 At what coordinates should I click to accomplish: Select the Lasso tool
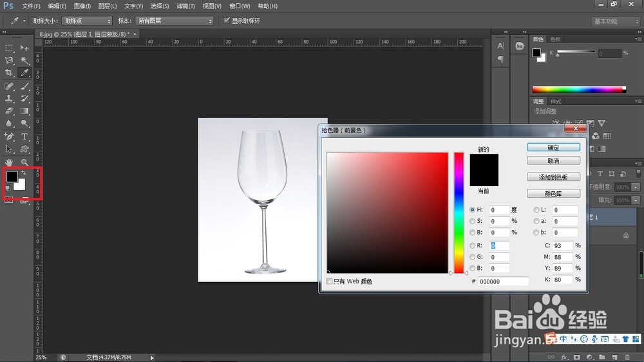[9, 61]
